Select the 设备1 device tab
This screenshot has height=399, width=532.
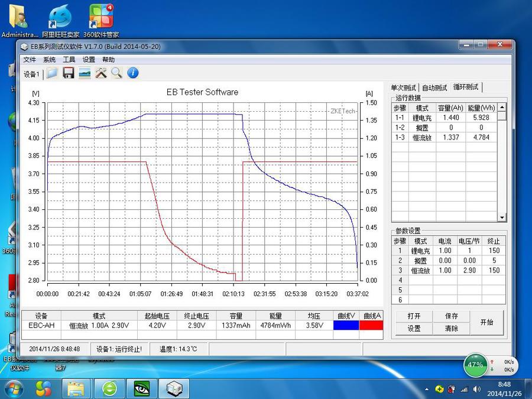click(x=31, y=74)
